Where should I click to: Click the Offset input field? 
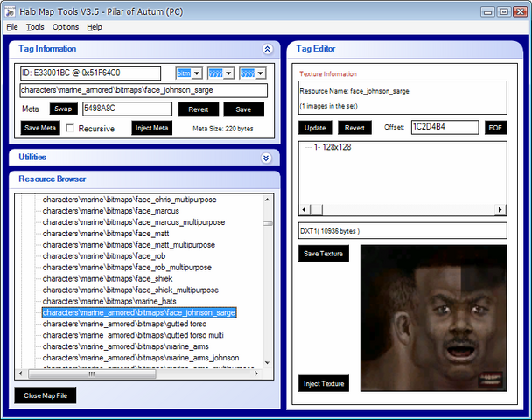[x=444, y=127]
